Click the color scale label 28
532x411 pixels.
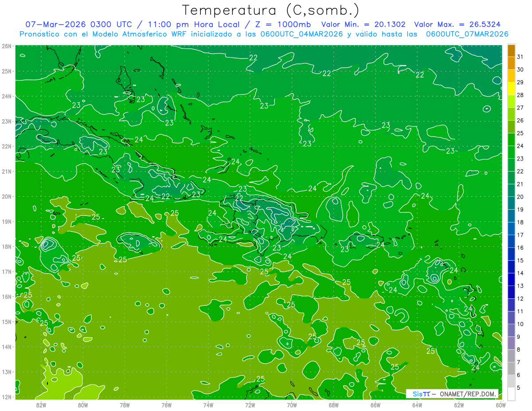[x=520, y=95]
